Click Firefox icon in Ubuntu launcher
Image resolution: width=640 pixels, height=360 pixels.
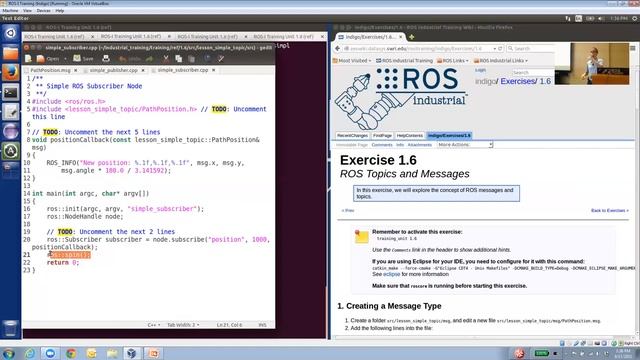click(11, 72)
